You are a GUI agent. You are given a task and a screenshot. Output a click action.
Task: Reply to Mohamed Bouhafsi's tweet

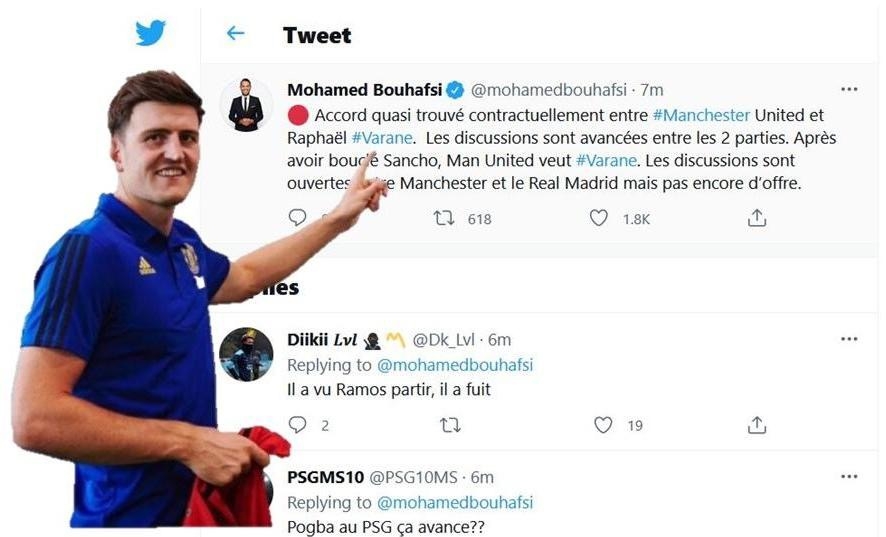pyautogui.click(x=297, y=218)
